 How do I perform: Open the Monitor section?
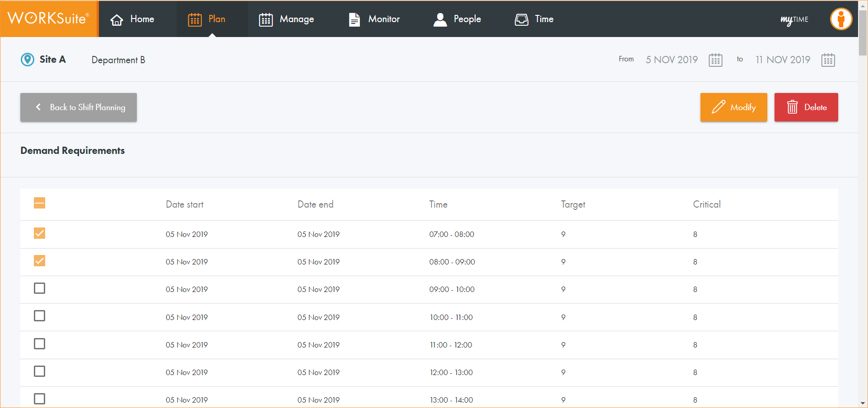(x=374, y=19)
